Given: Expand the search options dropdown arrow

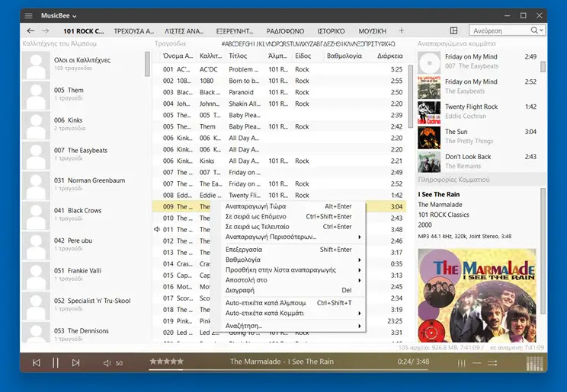Looking at the screenshot, I should point(541,30).
